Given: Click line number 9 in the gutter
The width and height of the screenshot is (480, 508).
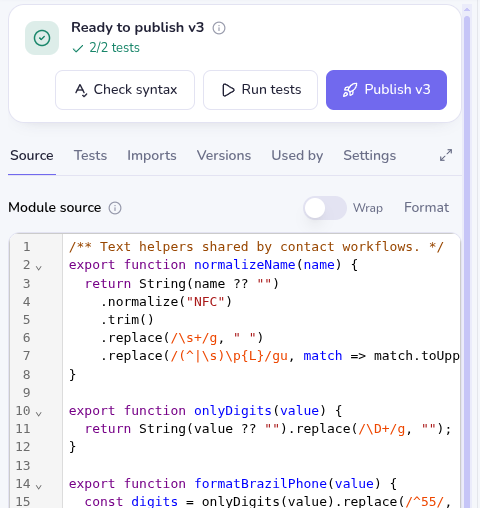Looking at the screenshot, I should (27, 393).
